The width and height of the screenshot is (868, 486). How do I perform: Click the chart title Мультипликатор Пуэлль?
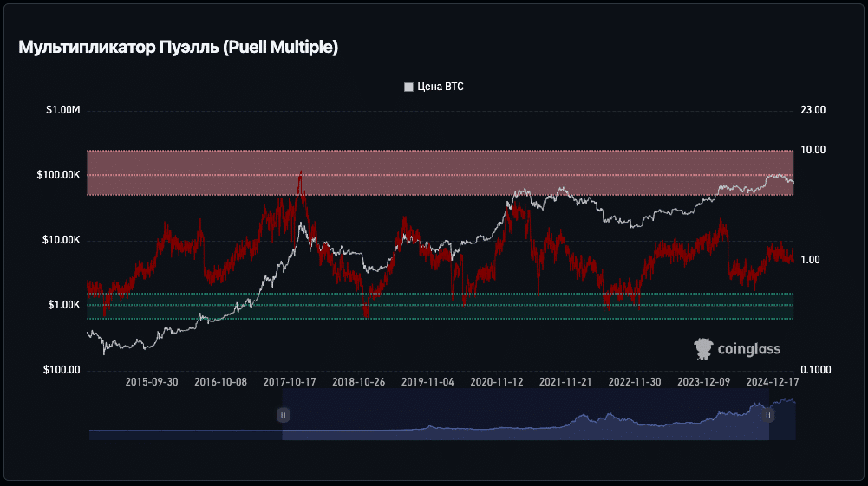(x=179, y=47)
